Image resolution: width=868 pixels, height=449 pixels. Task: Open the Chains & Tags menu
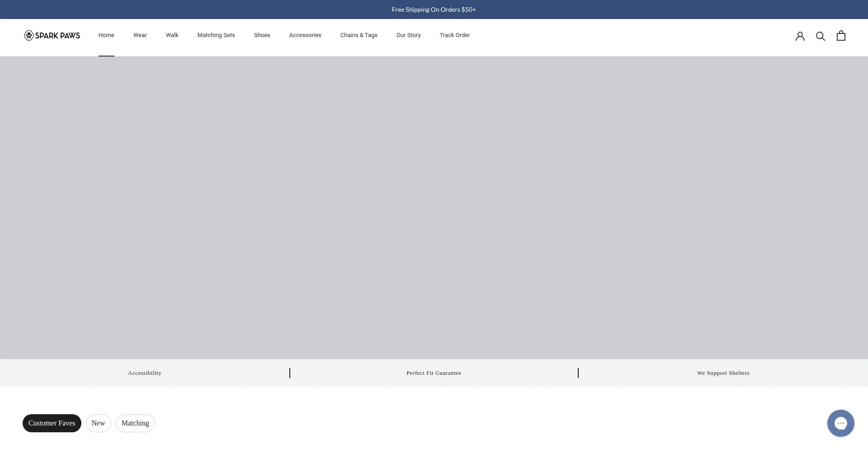pyautogui.click(x=359, y=35)
